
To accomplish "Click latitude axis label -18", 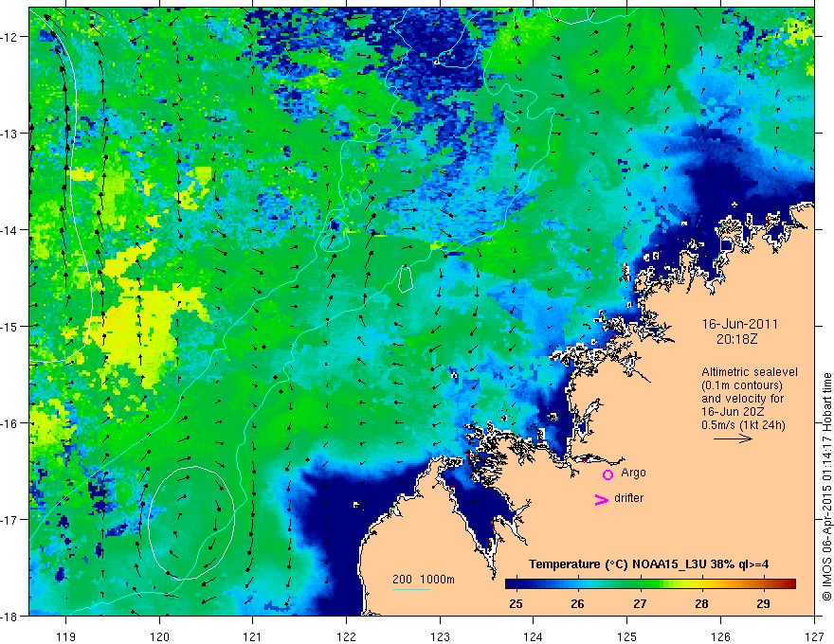I will coord(9,616).
